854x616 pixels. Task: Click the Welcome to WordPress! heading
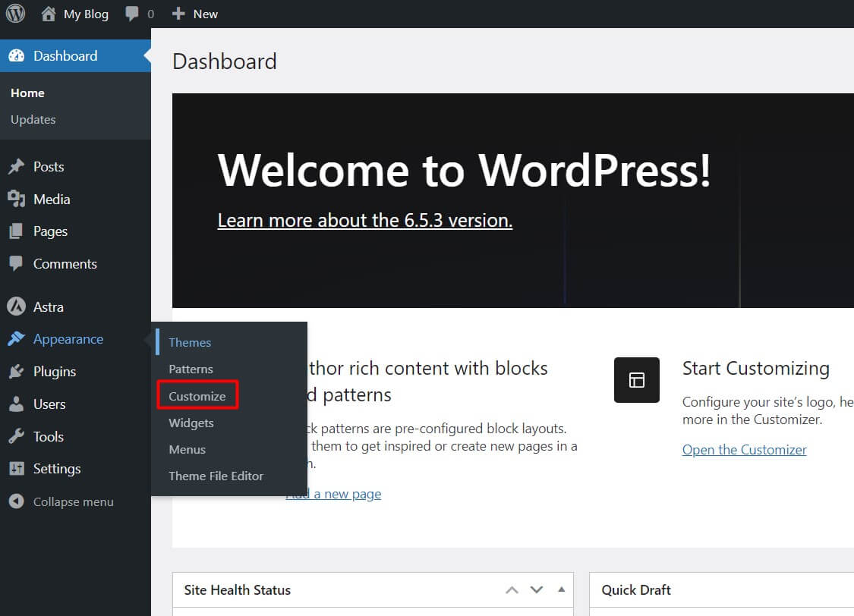(x=464, y=171)
